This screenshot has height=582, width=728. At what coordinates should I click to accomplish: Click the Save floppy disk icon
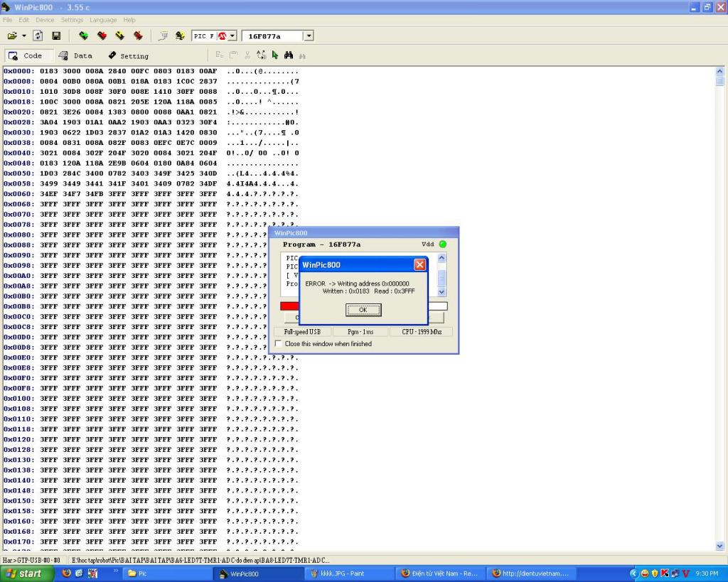point(56,36)
